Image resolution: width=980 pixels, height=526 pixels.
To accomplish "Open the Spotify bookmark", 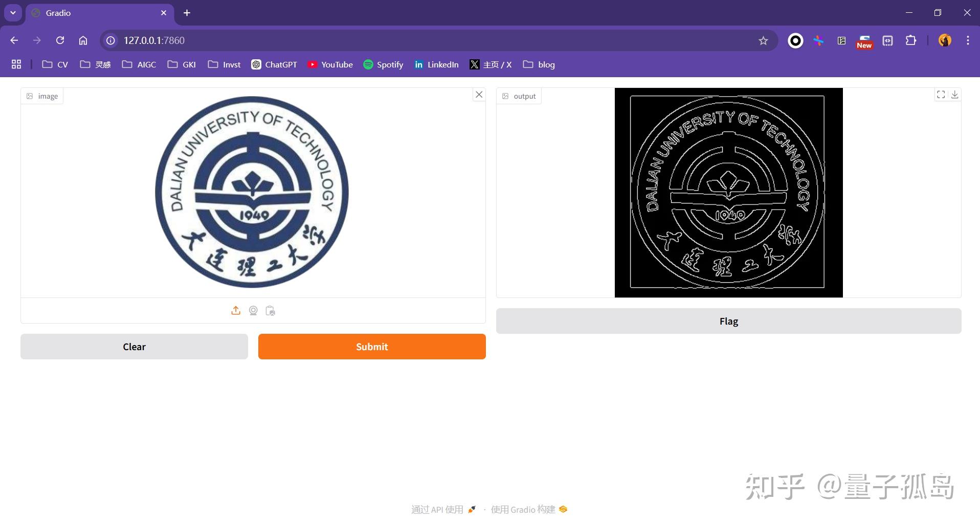I will (x=383, y=64).
